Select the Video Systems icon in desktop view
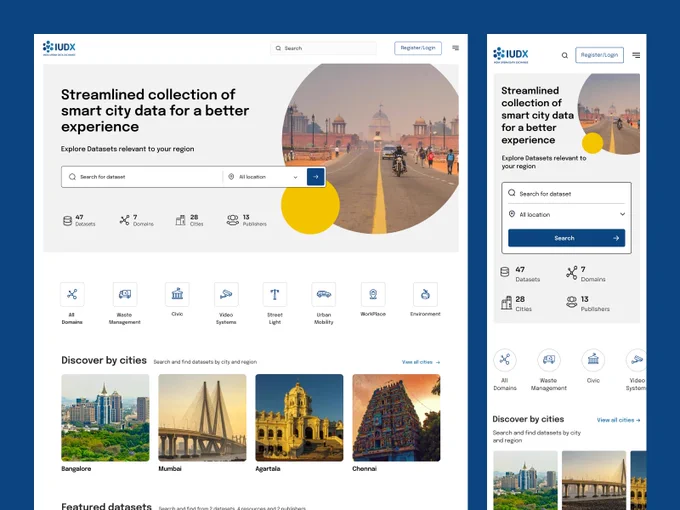The width and height of the screenshot is (680, 510). [226, 294]
